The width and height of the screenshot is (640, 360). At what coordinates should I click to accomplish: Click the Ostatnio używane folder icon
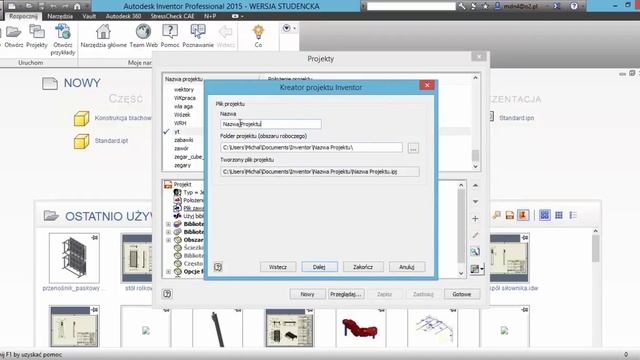51,215
